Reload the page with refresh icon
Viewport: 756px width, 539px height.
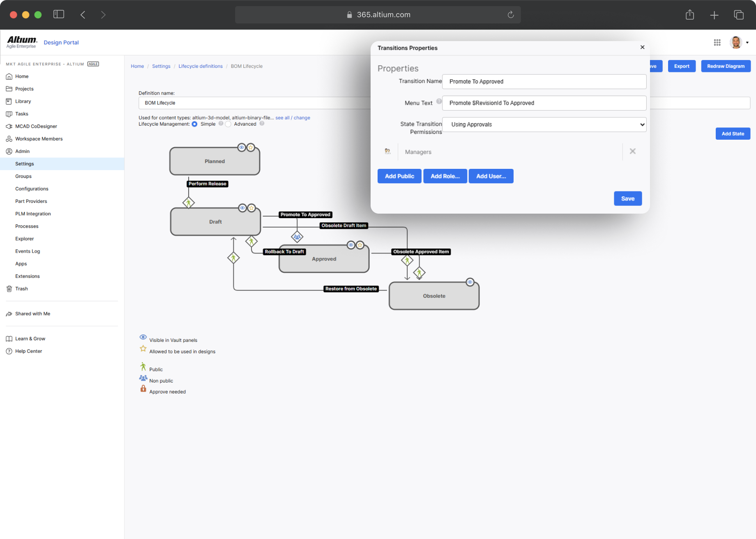[x=511, y=15]
